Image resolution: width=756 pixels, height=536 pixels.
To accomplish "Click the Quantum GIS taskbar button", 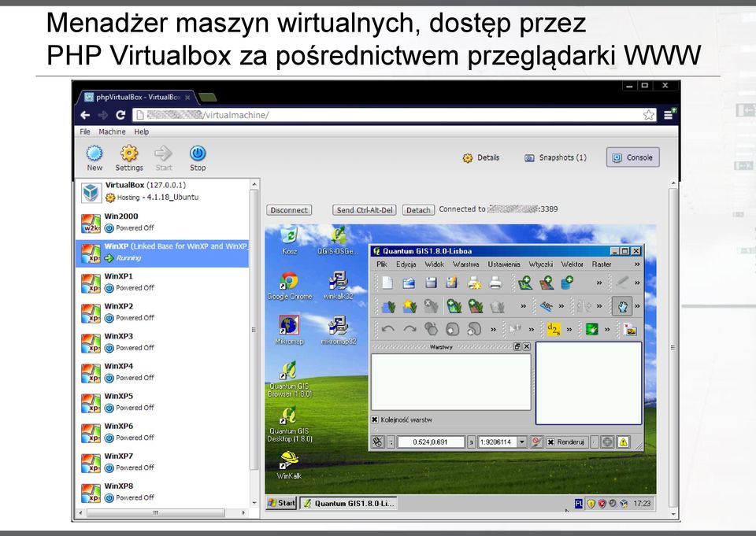I will click(348, 503).
